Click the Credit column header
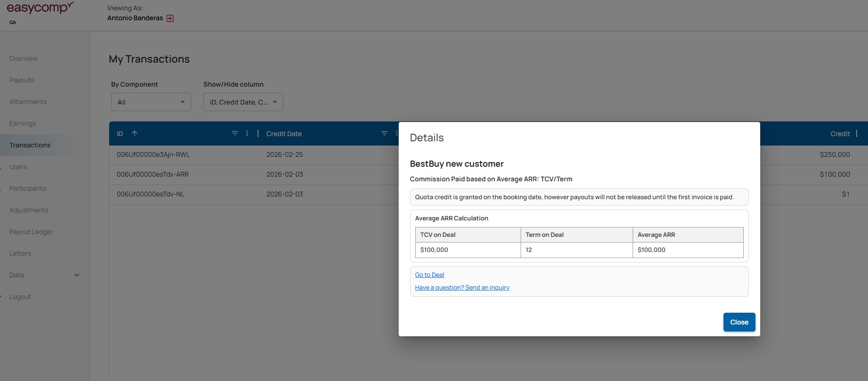 [x=840, y=134]
